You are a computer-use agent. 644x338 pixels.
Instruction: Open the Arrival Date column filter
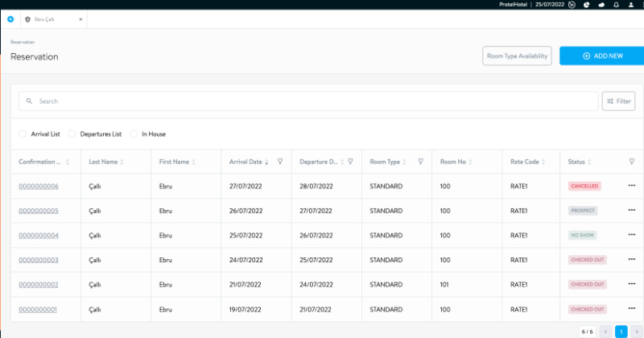[x=280, y=162]
